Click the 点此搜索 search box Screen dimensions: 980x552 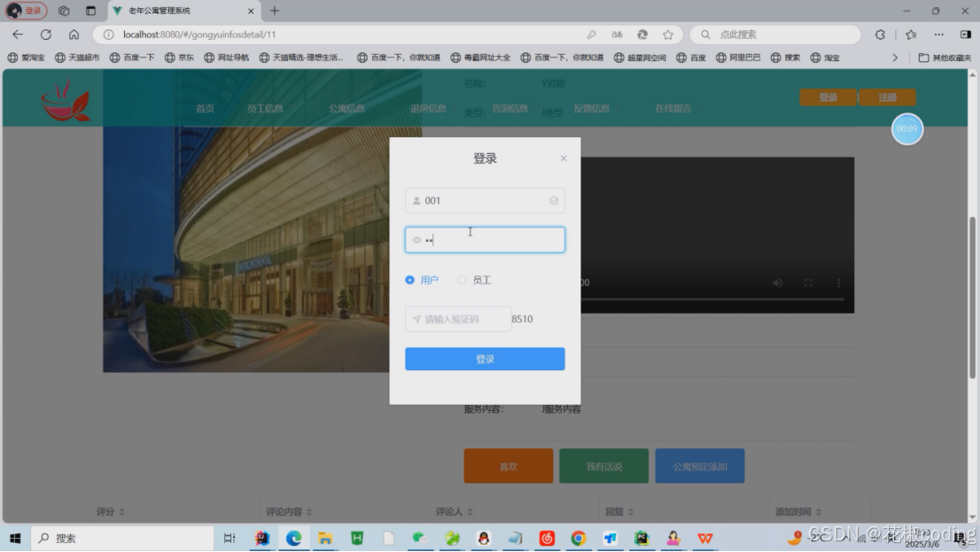[775, 35]
